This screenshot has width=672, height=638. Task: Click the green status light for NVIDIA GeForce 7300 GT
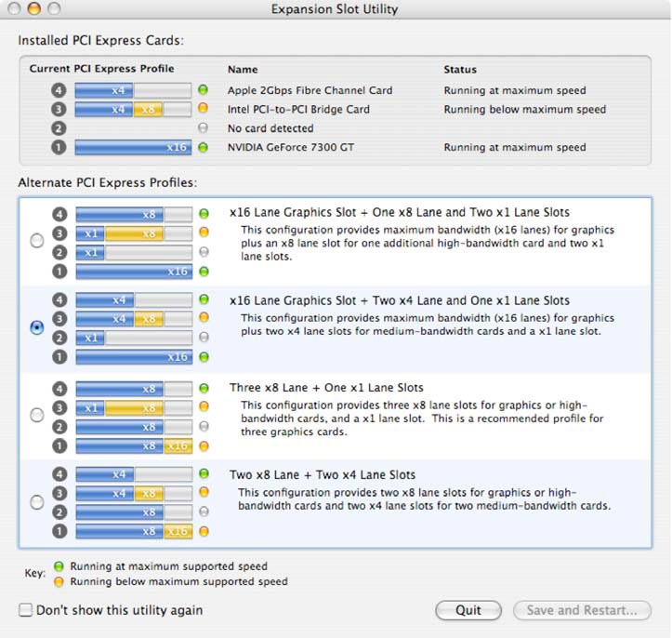coord(204,147)
